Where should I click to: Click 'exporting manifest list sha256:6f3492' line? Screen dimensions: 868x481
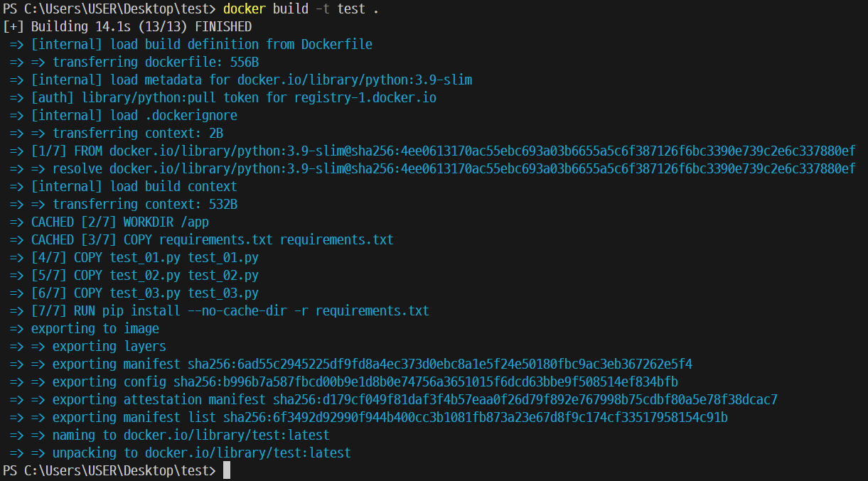369,418
